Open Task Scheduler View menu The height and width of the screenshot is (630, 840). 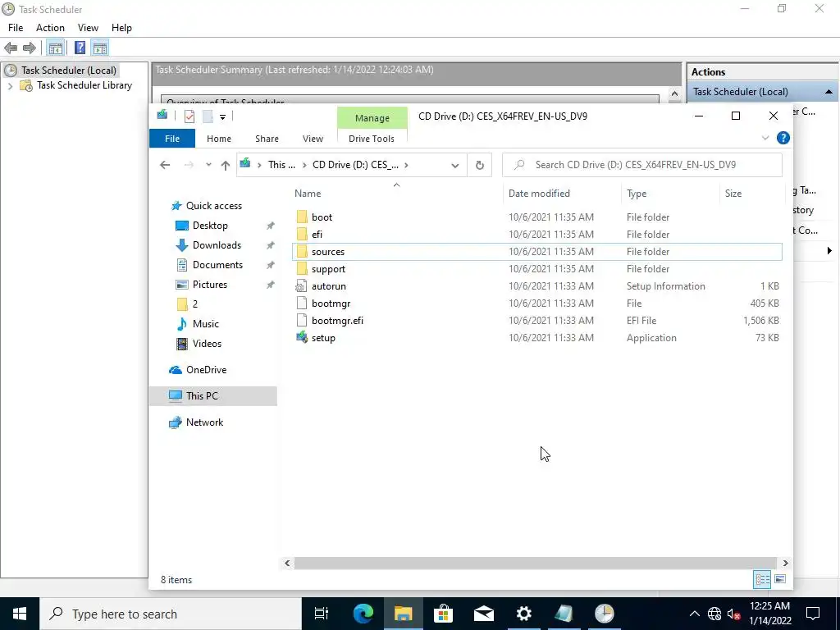tap(88, 28)
